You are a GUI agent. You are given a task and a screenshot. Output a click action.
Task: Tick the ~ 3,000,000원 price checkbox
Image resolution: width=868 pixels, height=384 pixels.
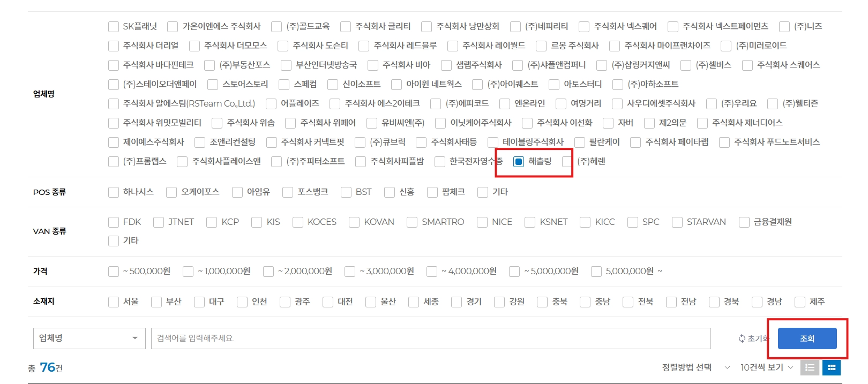click(350, 272)
